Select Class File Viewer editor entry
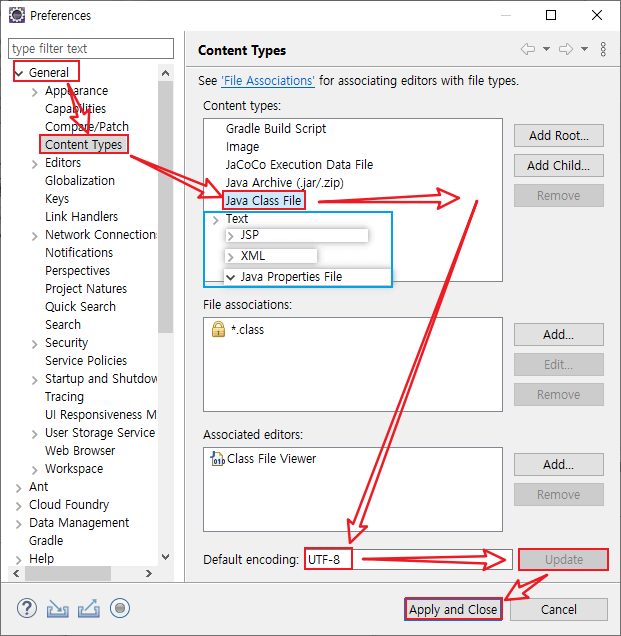Image resolution: width=621 pixels, height=636 pixels. pyautogui.click(x=271, y=459)
